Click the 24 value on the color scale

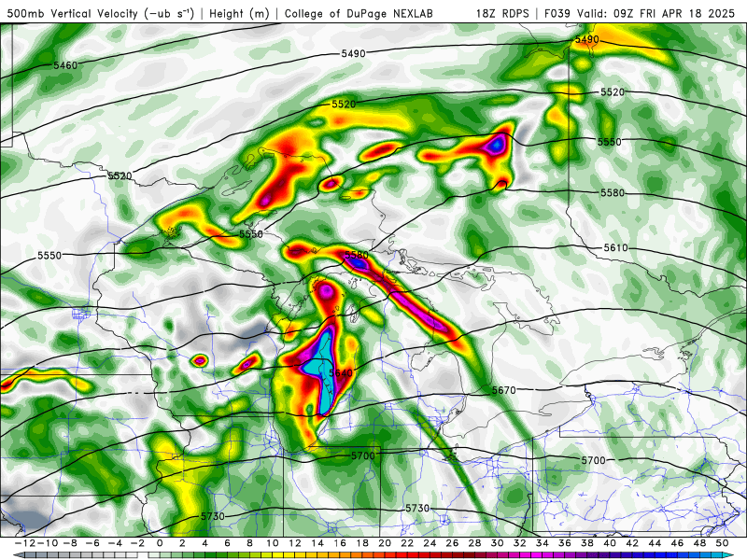coord(430,543)
